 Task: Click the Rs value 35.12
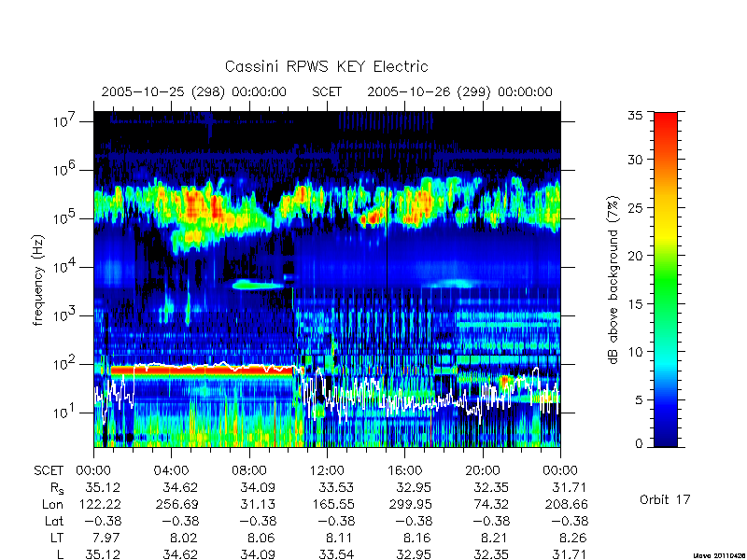pyautogui.click(x=103, y=488)
